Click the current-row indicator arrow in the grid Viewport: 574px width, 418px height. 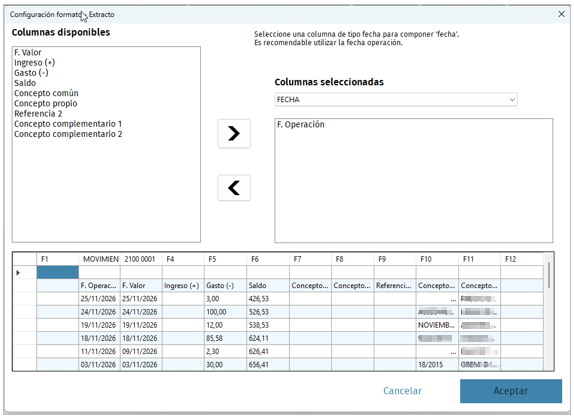(18, 273)
